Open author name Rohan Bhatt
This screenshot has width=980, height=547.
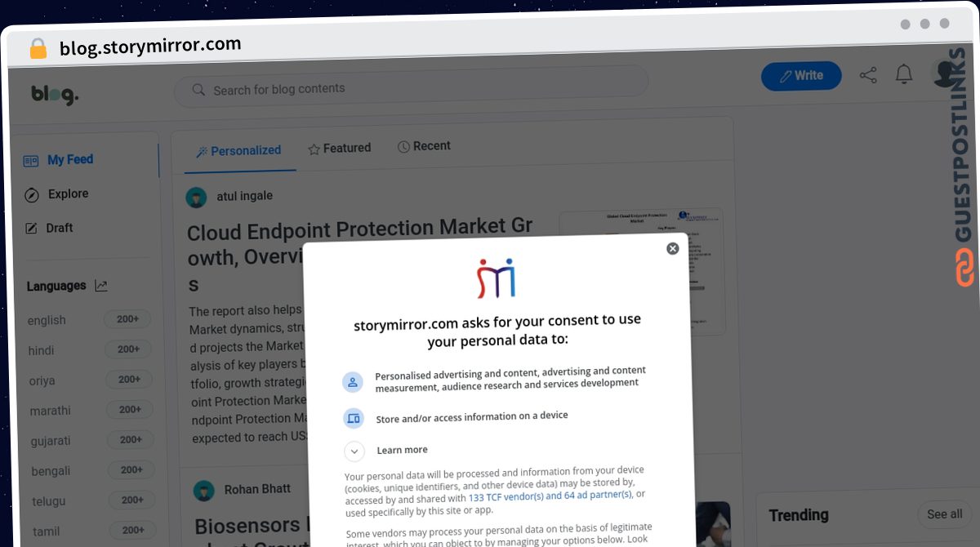[x=257, y=489]
